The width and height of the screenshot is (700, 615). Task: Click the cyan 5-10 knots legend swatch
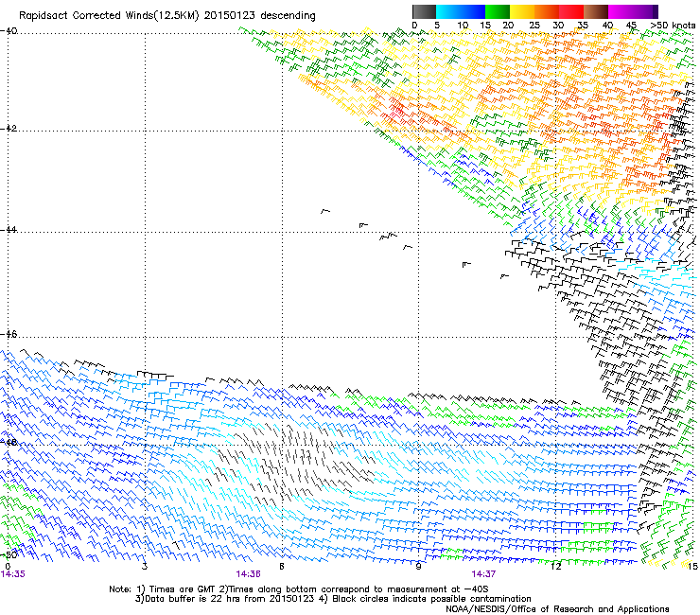pyautogui.click(x=448, y=11)
